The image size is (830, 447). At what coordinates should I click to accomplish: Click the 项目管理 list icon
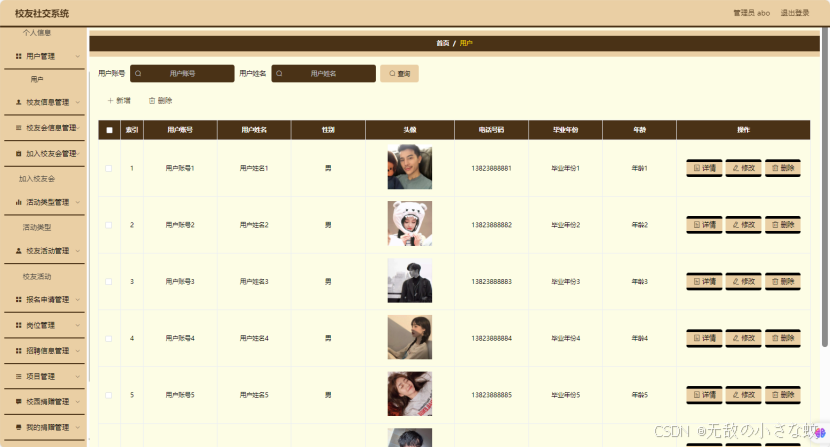[x=19, y=376]
